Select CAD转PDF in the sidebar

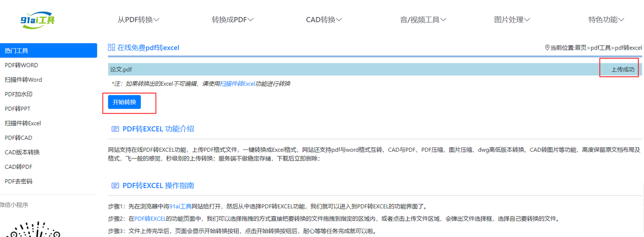coord(18,167)
